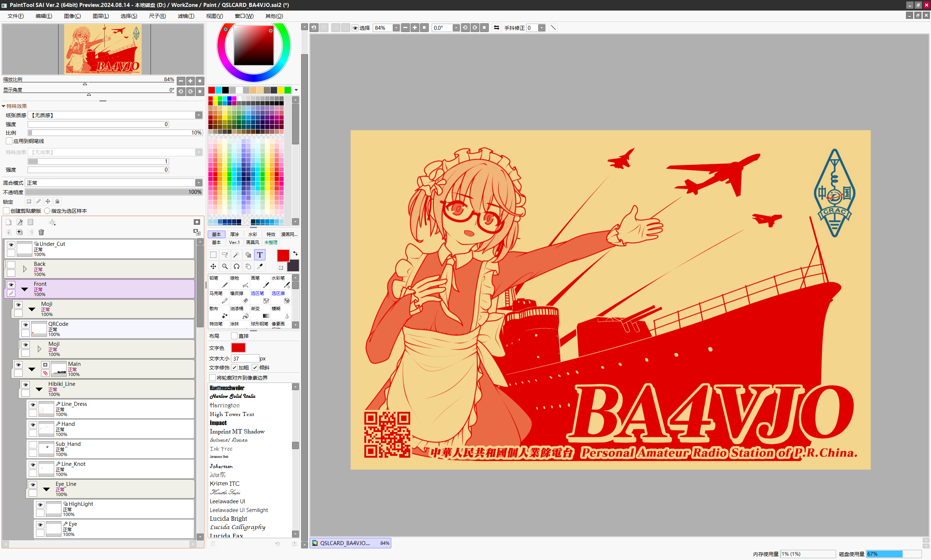Select the rectangular selection tool
This screenshot has height=560, width=931.
coord(213,255)
